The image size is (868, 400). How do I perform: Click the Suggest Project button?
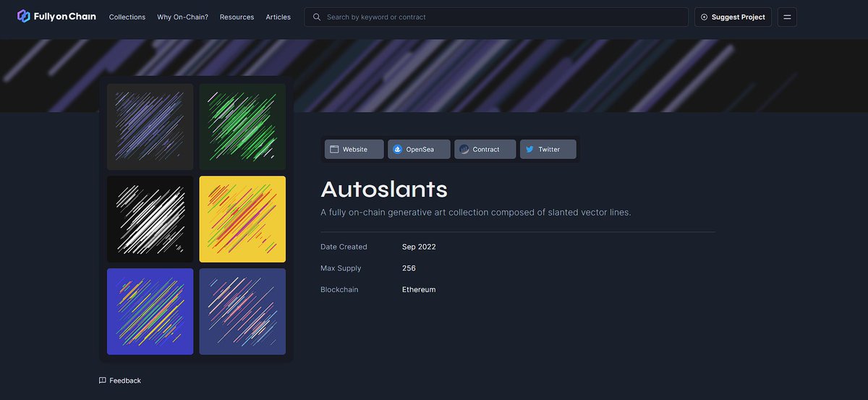733,17
